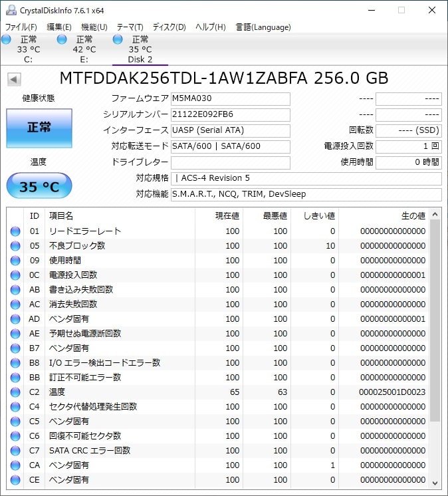
Task: Click the 最悪値 column header
Action: [267, 215]
